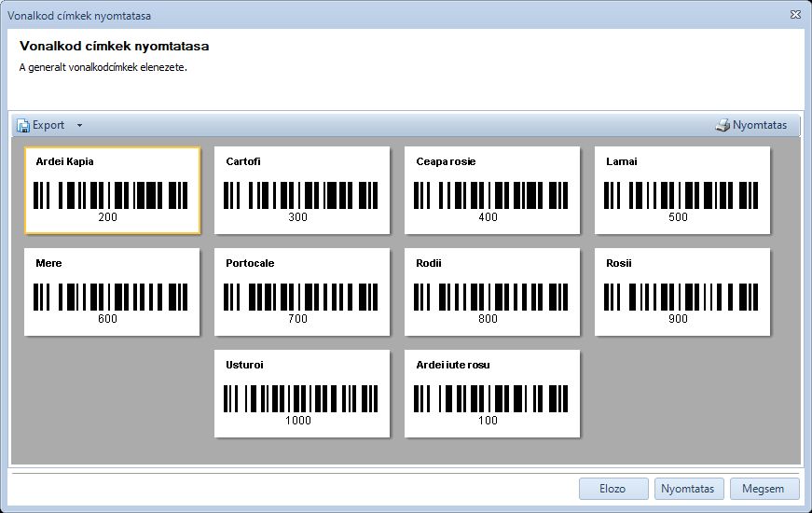Click the Nyomtatas label in the toolbar
Viewport: 812px width, 513px height.
760,125
